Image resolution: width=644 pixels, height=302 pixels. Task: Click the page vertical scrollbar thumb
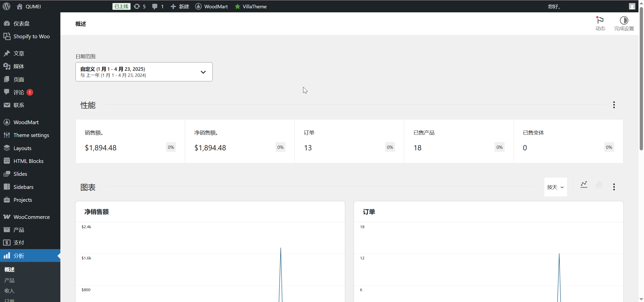pyautogui.click(x=641, y=78)
